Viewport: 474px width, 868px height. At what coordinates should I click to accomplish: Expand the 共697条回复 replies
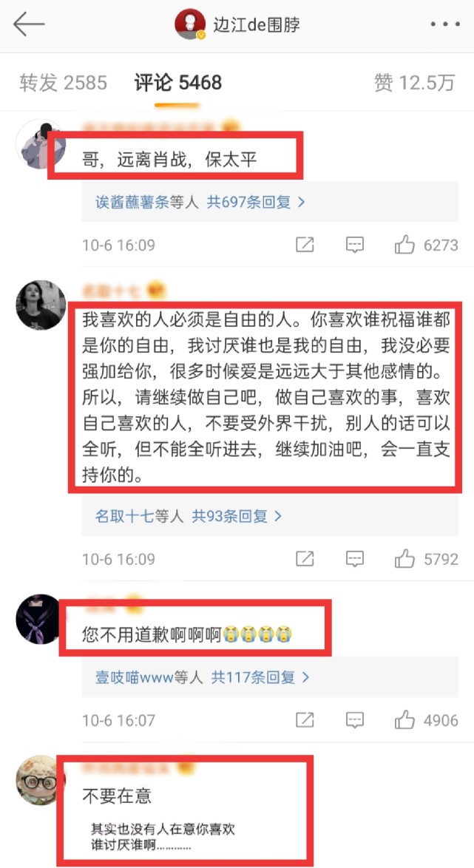(256, 202)
